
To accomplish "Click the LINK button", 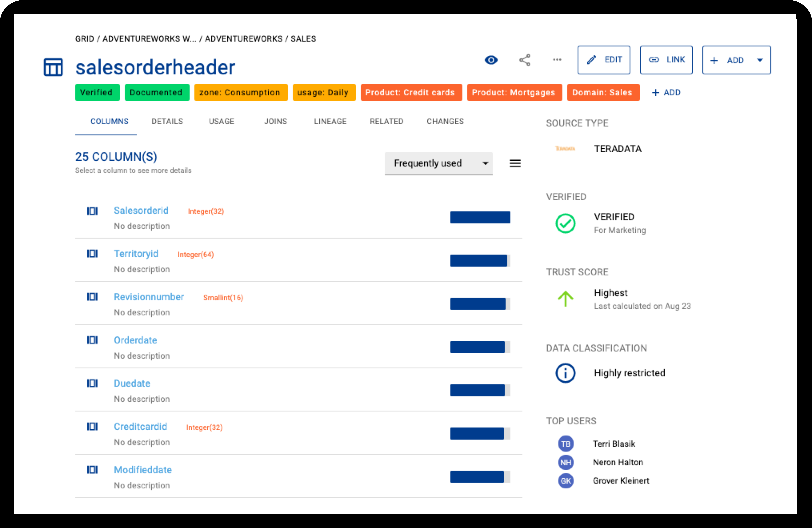I will pos(666,60).
